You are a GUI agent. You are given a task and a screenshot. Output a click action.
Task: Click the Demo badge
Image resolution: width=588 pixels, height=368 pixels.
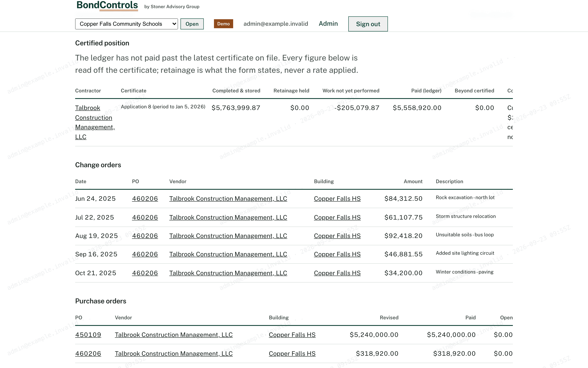(223, 24)
